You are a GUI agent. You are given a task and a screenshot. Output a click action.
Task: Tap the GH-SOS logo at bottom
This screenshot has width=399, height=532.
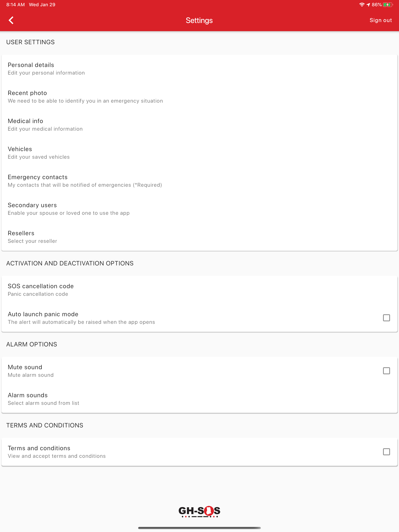pyautogui.click(x=199, y=511)
